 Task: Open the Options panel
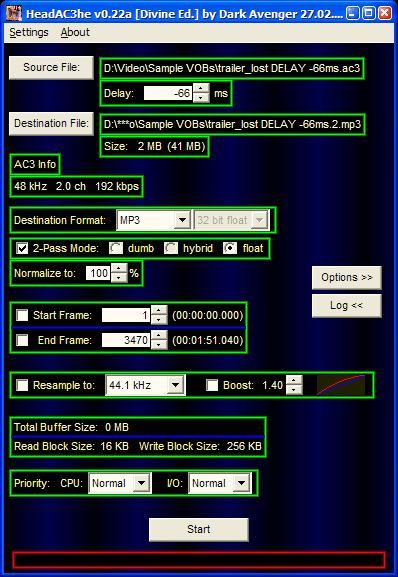click(347, 277)
